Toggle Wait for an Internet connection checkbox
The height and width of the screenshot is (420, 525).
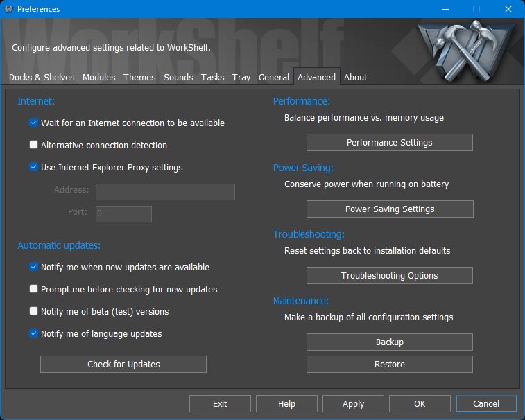(x=33, y=123)
